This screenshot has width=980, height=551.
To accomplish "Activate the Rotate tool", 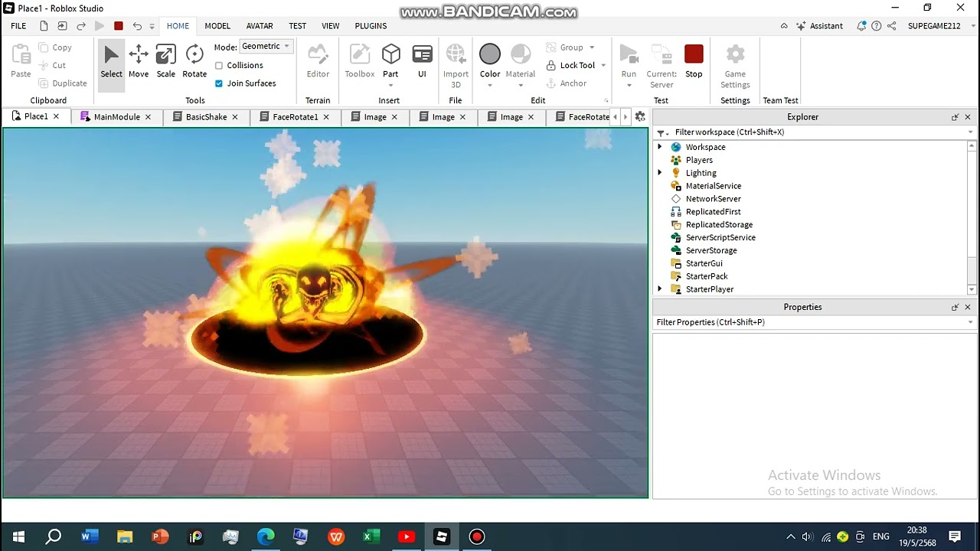I will coord(194,60).
